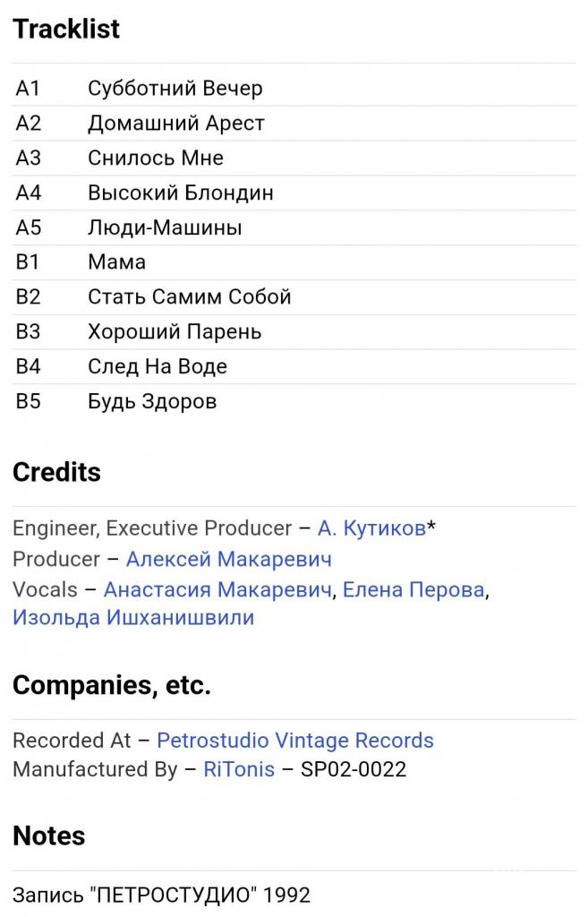Select track A4 Высокий Блондин
588x917 pixels.
[294, 193]
